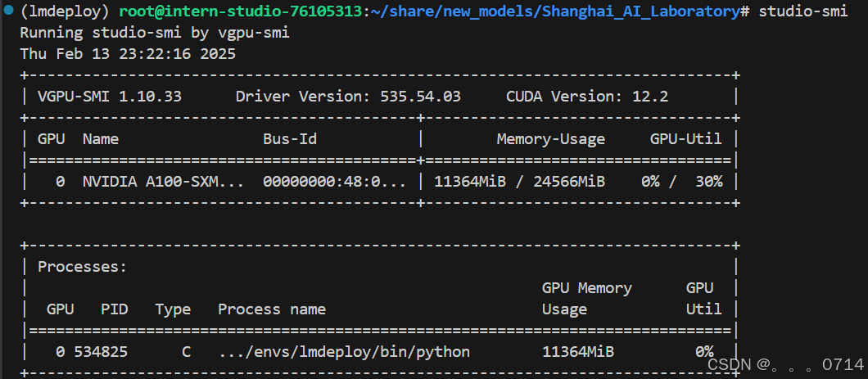Screen dimensions: 868x379
Task: Click the 11364MiB / 24566MiB memory value
Action: (x=519, y=182)
